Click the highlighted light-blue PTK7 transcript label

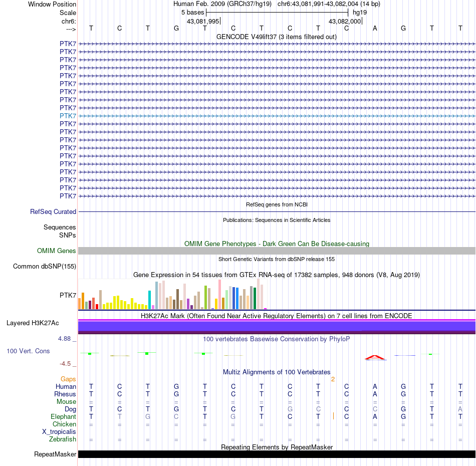(68, 116)
